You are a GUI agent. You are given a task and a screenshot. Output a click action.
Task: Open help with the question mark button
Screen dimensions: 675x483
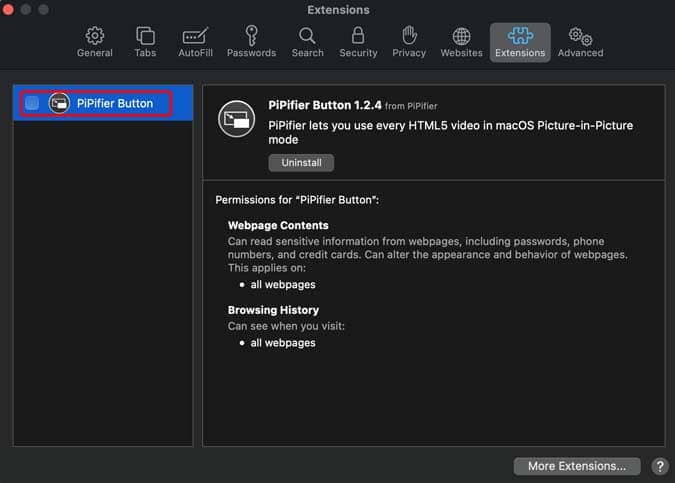pos(660,466)
